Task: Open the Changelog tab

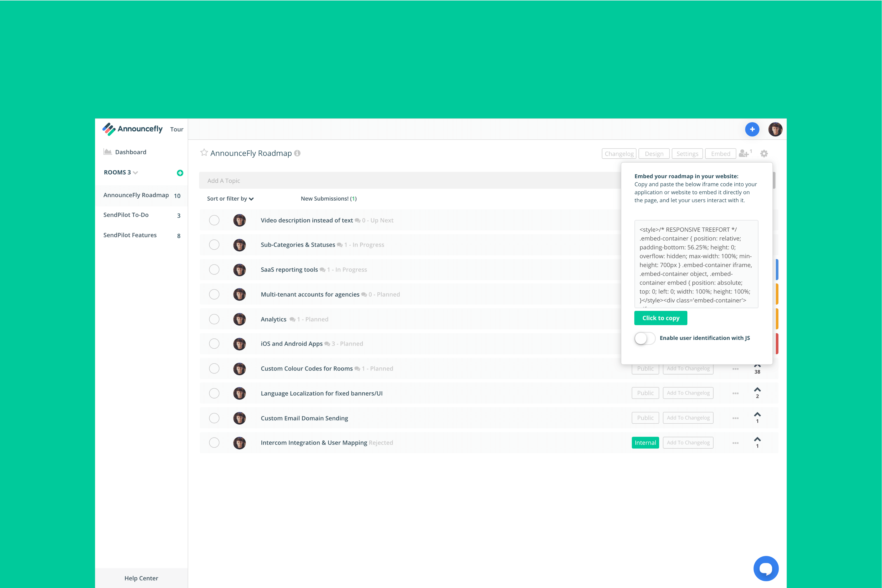Action: coord(619,153)
